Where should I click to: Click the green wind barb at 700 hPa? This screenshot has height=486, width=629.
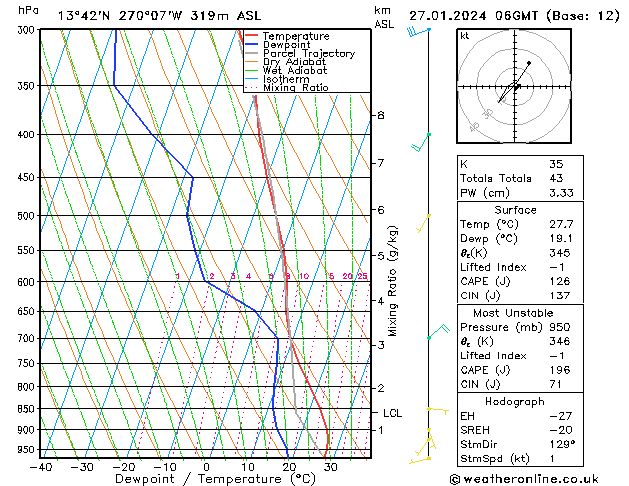point(438,331)
